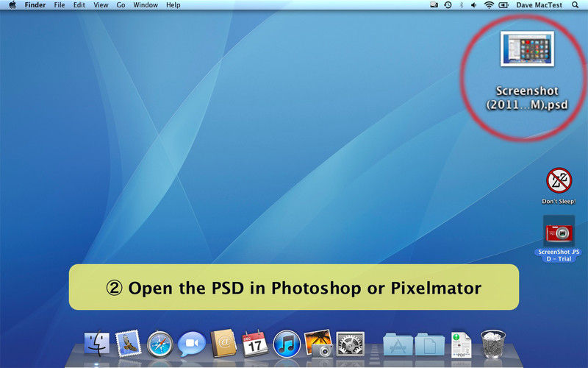Open the Trash in the dock
The image size is (588, 368).
coord(492,344)
